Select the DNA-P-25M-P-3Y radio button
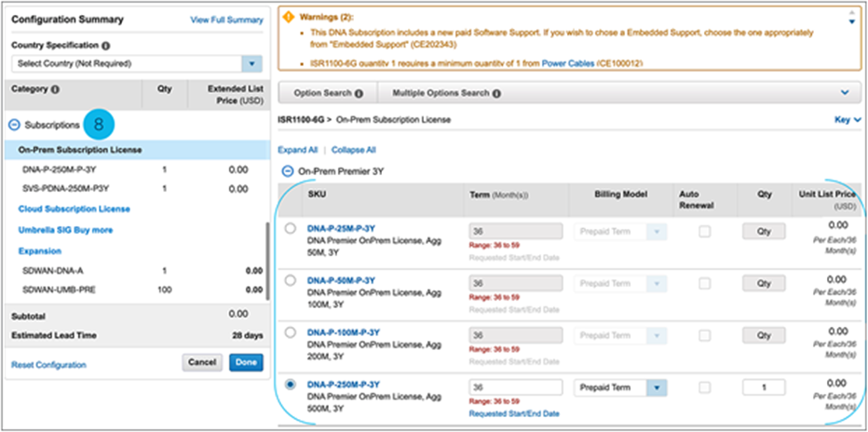The height and width of the screenshot is (432, 868). pyautogui.click(x=290, y=228)
